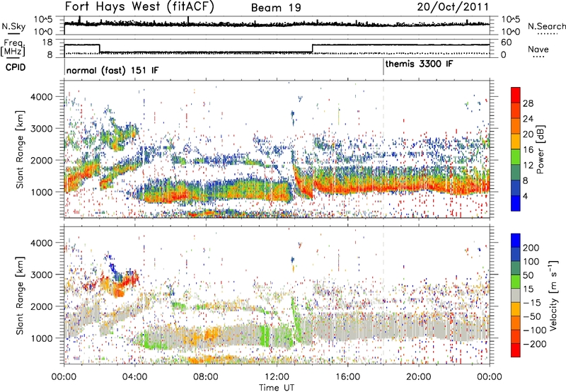566x392 pixels.
Task: Click the 'Beam 19' label
Action: (x=276, y=8)
